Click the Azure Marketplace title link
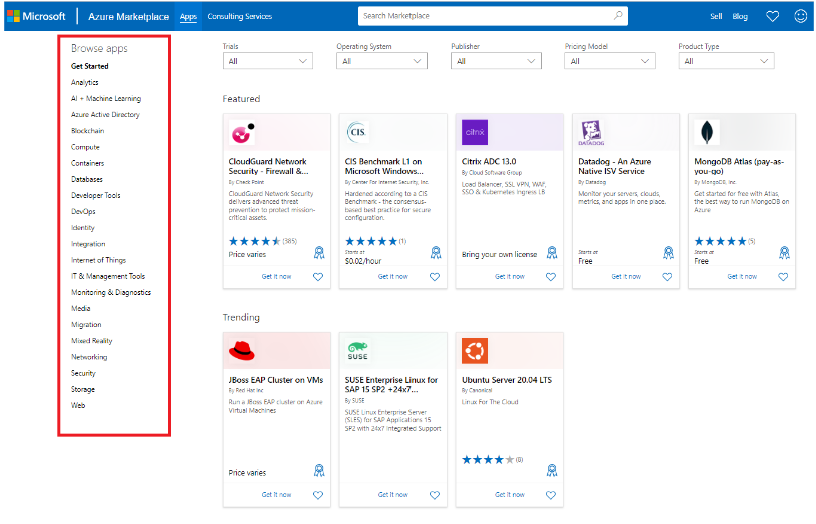The image size is (816, 524). click(129, 17)
